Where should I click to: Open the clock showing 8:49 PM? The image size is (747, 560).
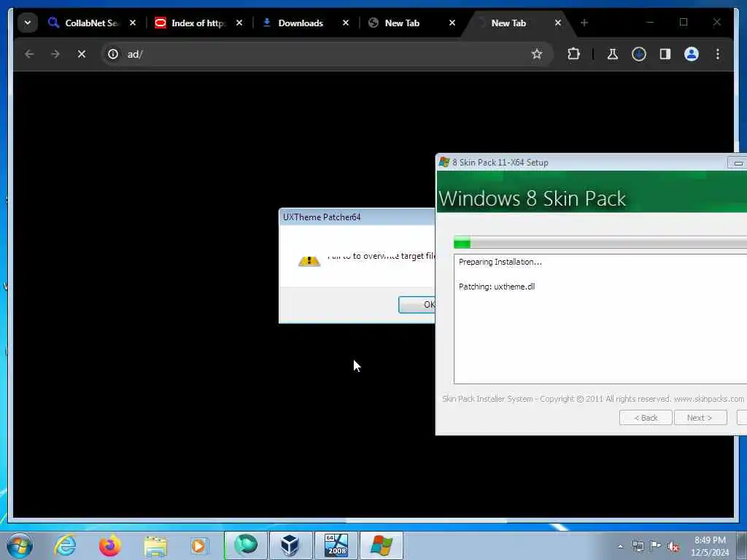(x=710, y=546)
